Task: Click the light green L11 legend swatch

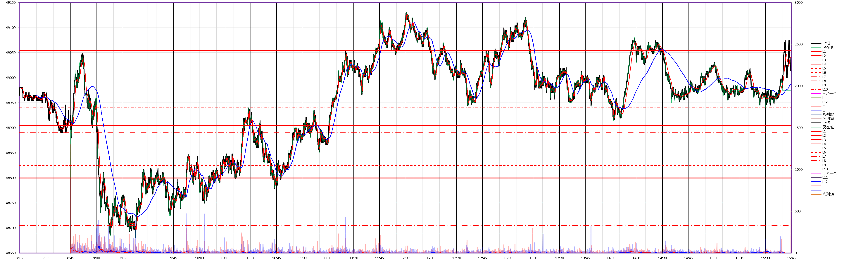Action: point(816,98)
